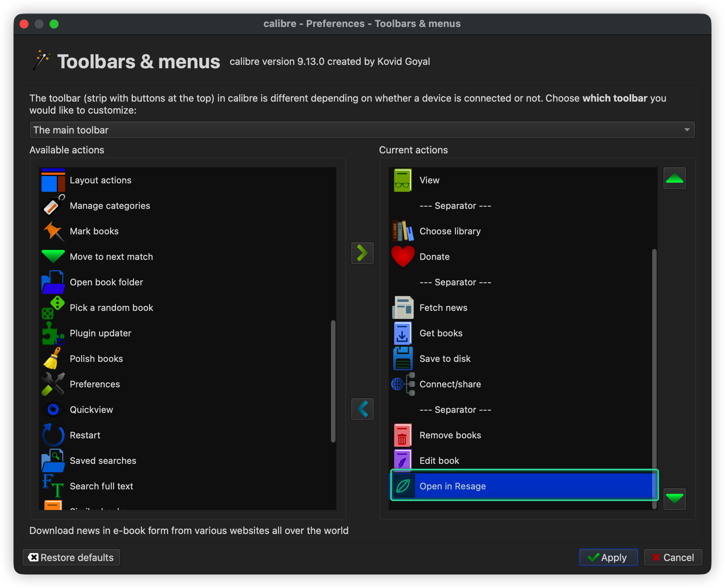725x588 pixels.
Task: Select the View book icon
Action: [x=403, y=180]
